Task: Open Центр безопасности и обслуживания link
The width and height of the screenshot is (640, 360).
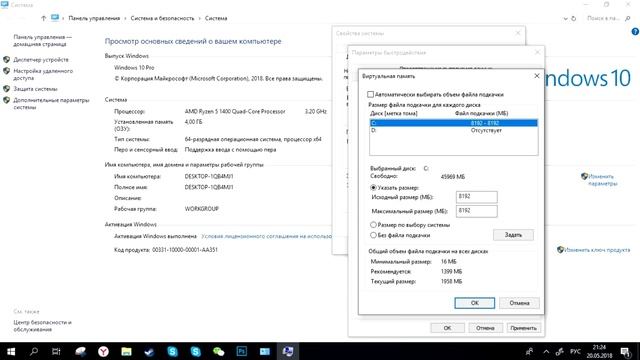Action: (x=42, y=325)
